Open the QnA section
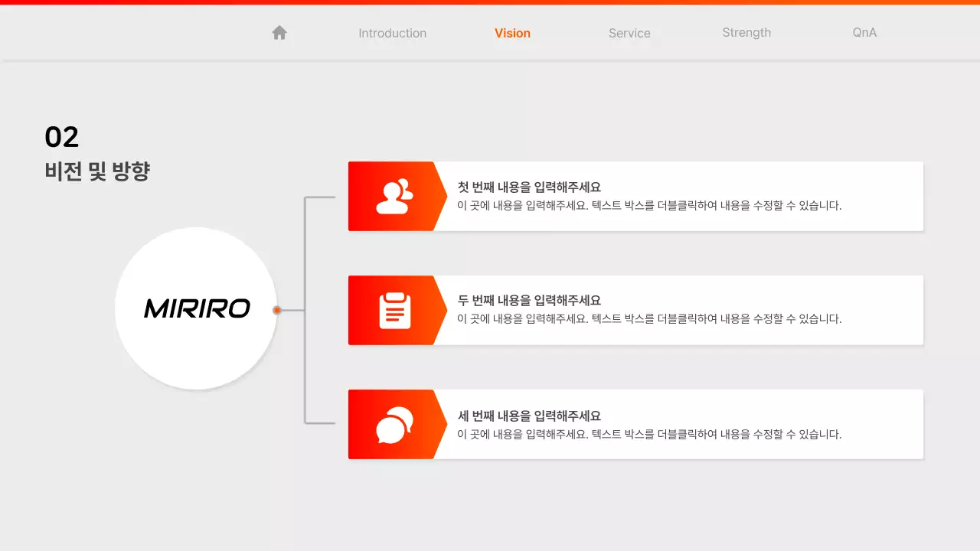 coord(864,33)
